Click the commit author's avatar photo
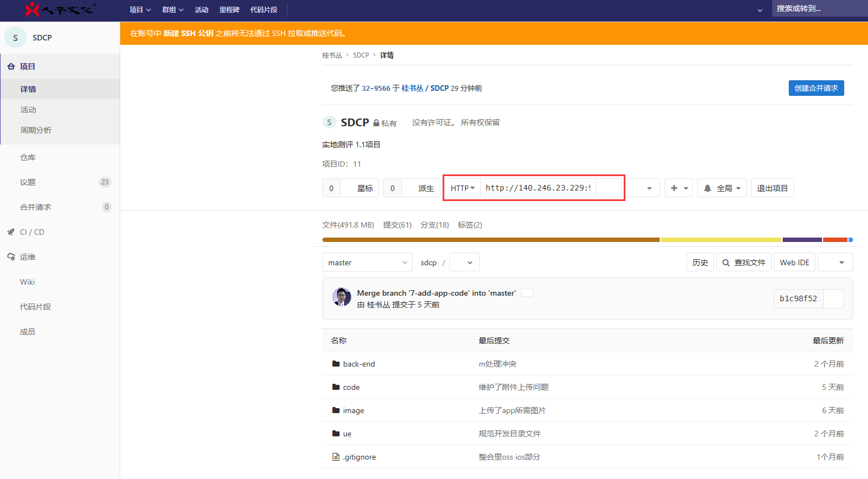 click(342, 297)
